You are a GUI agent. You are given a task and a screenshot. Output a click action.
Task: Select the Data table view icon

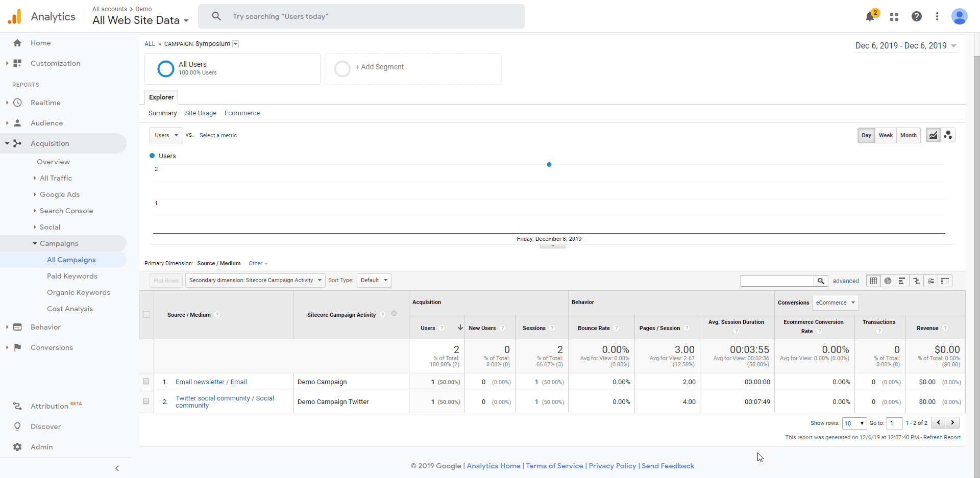874,281
